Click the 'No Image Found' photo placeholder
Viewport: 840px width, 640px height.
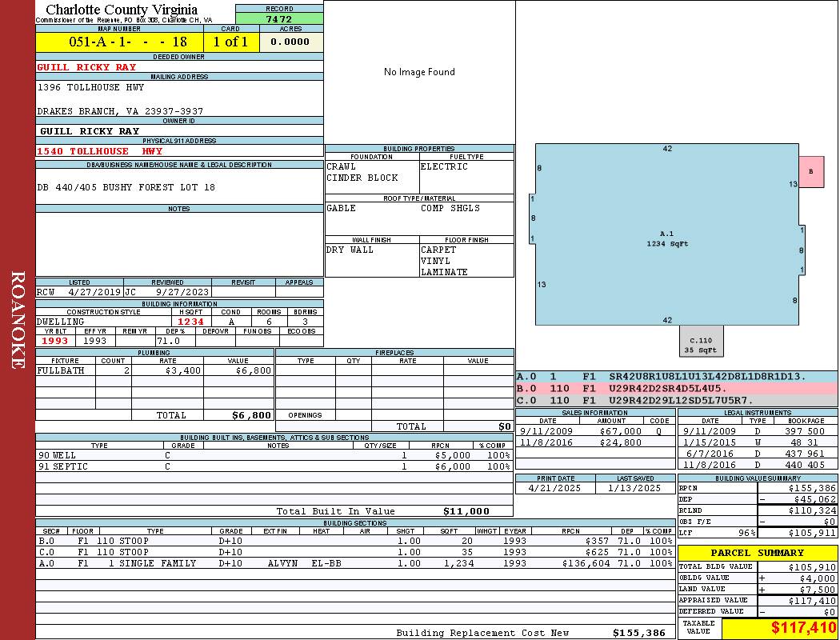(x=419, y=72)
